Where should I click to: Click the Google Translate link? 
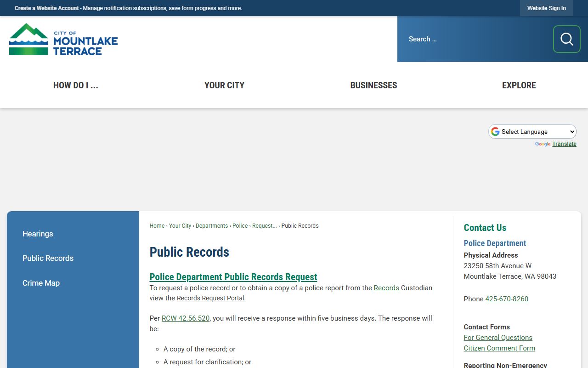pos(564,144)
